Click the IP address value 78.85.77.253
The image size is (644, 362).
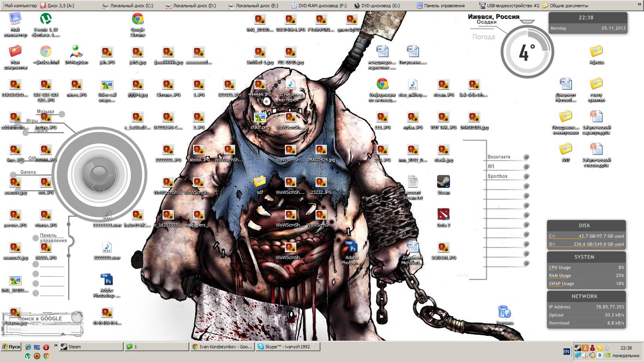[x=610, y=307]
